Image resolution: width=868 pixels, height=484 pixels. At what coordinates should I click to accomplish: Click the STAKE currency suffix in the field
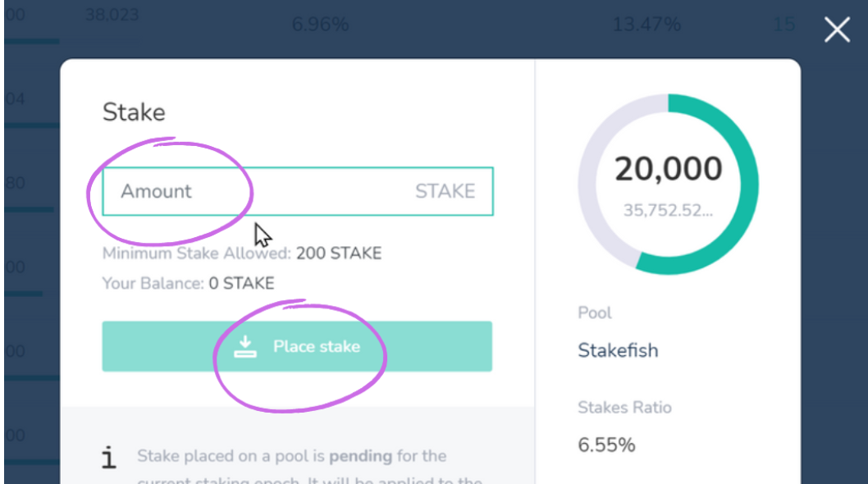coord(445,191)
